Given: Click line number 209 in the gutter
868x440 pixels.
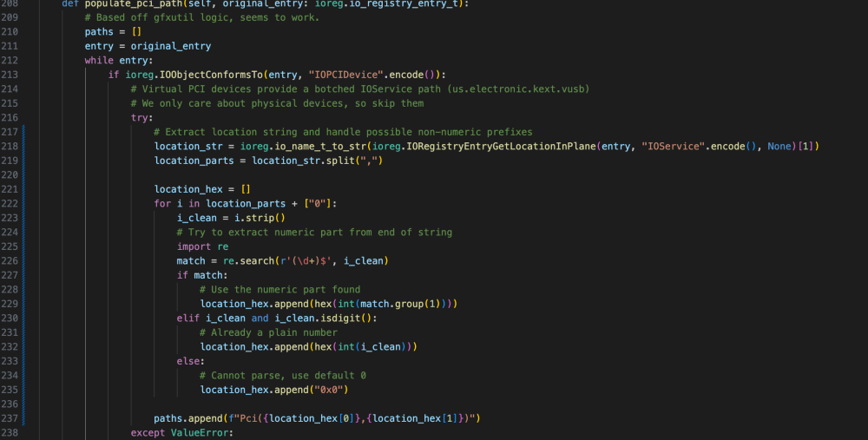Looking at the screenshot, I should click(x=10, y=17).
